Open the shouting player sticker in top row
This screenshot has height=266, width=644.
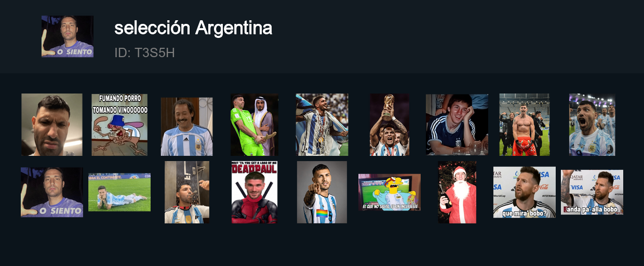(592, 125)
